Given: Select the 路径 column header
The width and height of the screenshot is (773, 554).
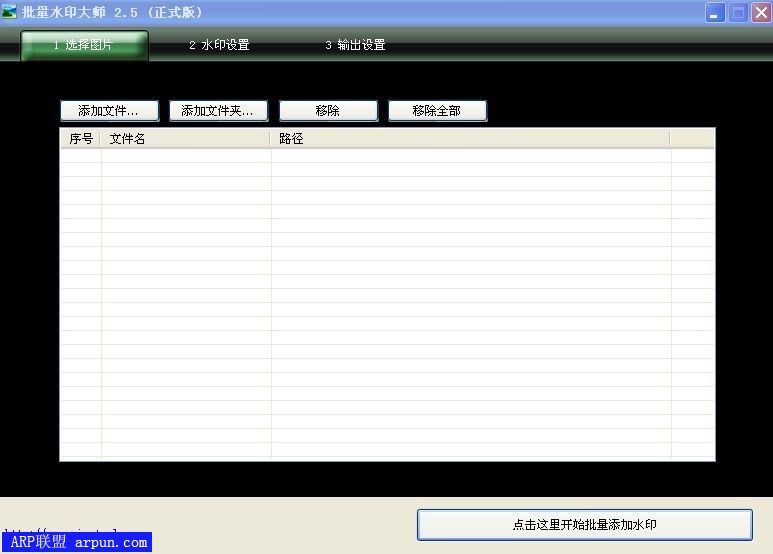Looking at the screenshot, I should [470, 139].
